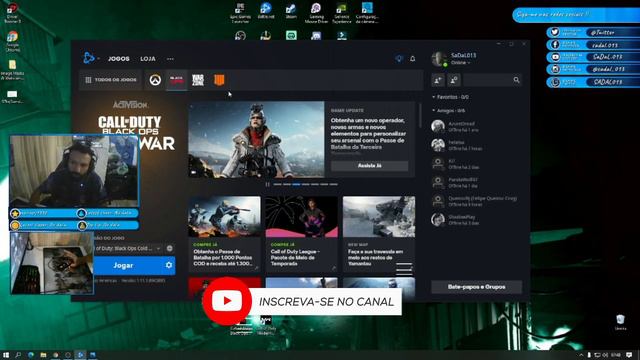Open the Battle.net desktop shortcut
Viewport: 640px width, 360px height.
coord(266,11)
